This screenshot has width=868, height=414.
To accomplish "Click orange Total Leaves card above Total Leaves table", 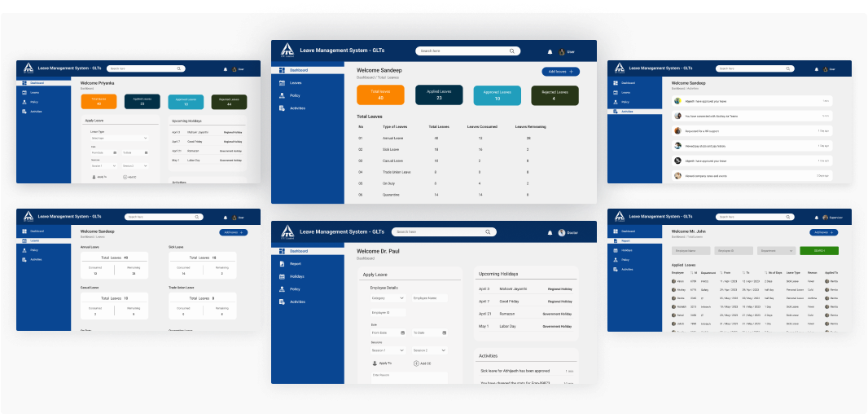I will (x=380, y=95).
